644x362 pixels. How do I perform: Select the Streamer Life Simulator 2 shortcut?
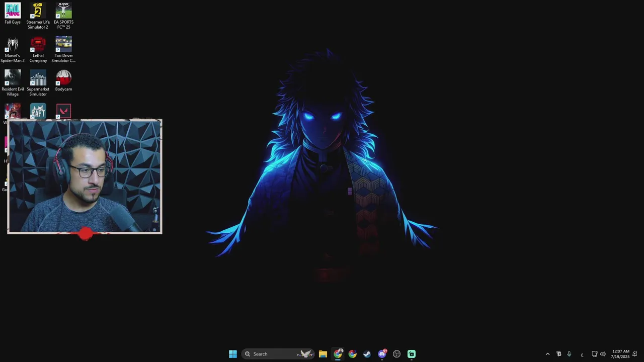(x=38, y=16)
